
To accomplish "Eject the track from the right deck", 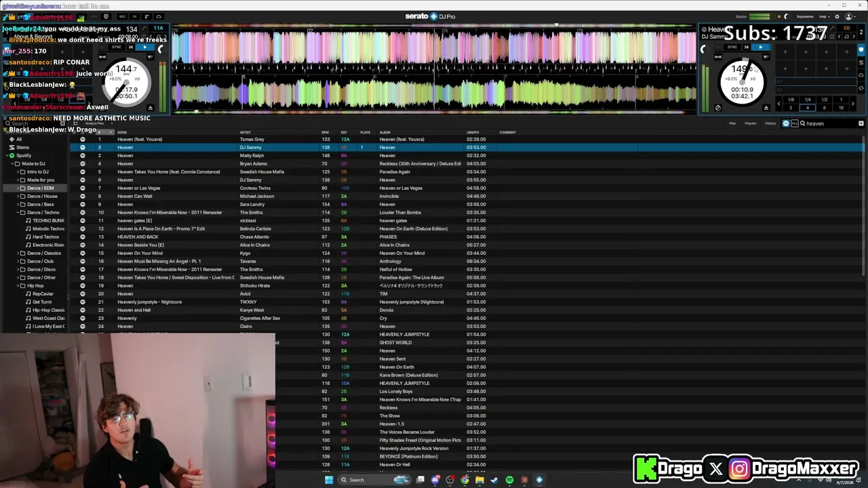I will (766, 107).
